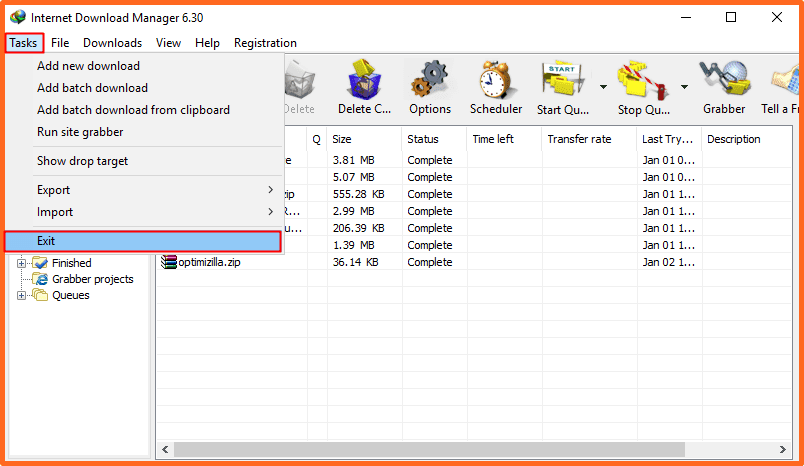Select Add batch download from clipboard
Viewport: 804px width, 466px height.
(x=133, y=110)
